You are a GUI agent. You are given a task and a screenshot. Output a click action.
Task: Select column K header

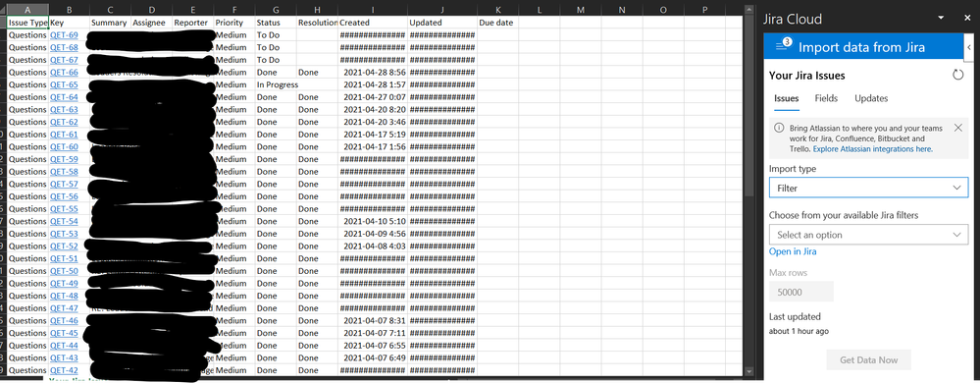click(x=497, y=10)
